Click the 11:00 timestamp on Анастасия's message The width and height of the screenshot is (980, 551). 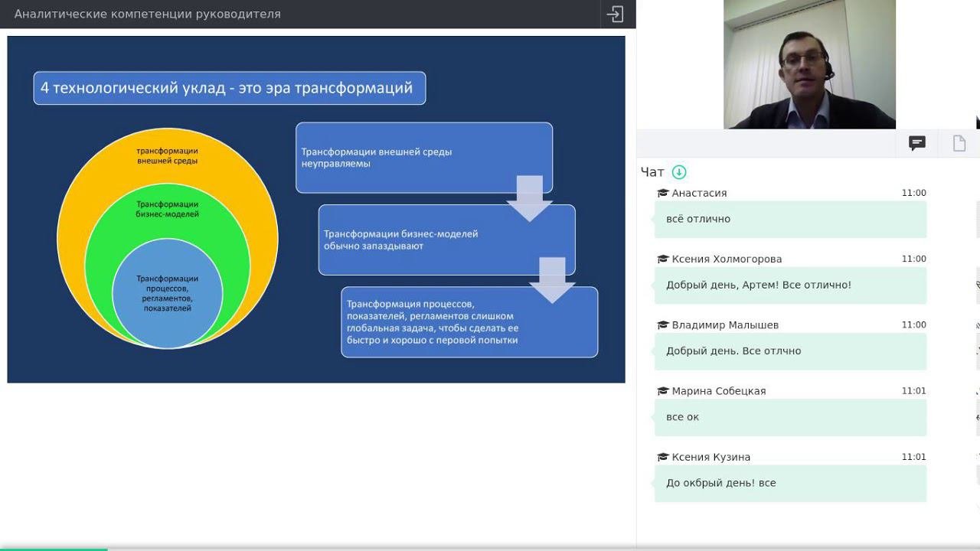913,193
